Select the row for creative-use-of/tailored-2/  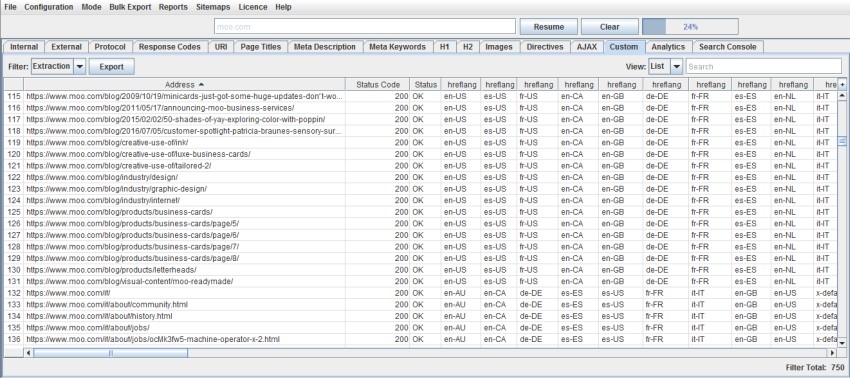(x=421, y=165)
